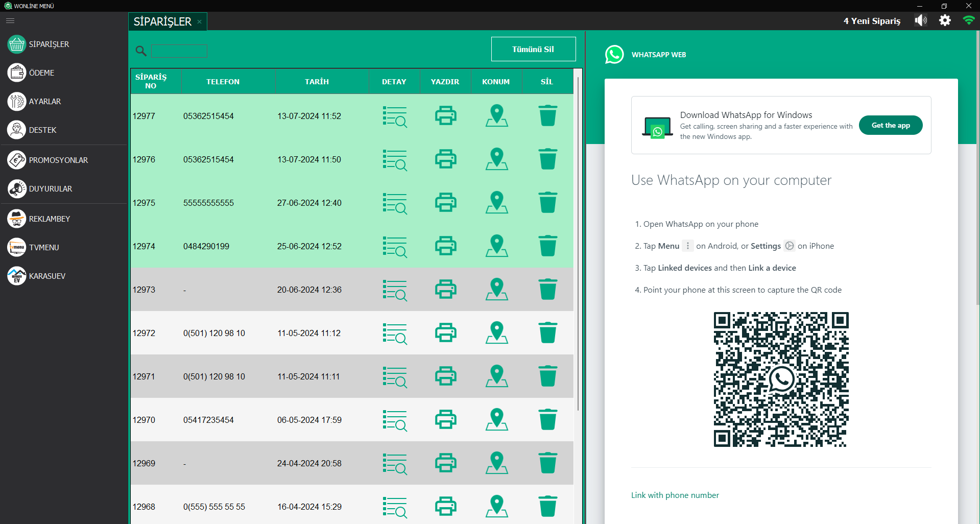Open the ÖDEME sidebar item
The width and height of the screenshot is (980, 524).
coord(31,73)
